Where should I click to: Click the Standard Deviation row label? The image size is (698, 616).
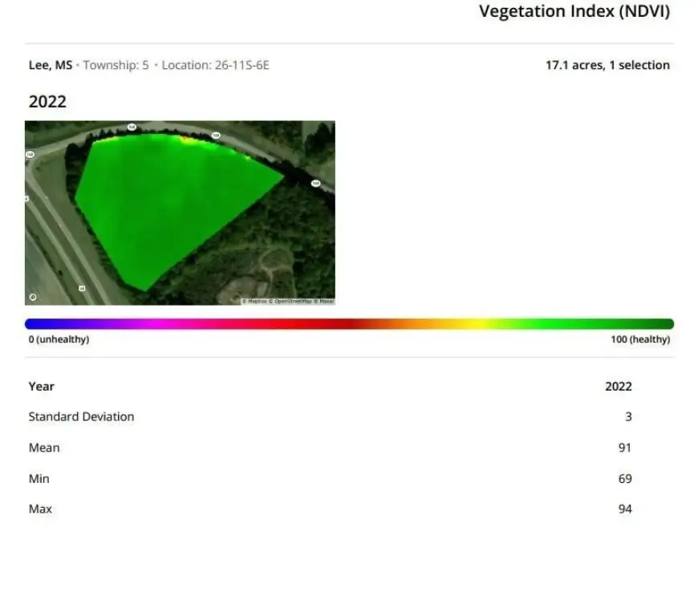(81, 416)
